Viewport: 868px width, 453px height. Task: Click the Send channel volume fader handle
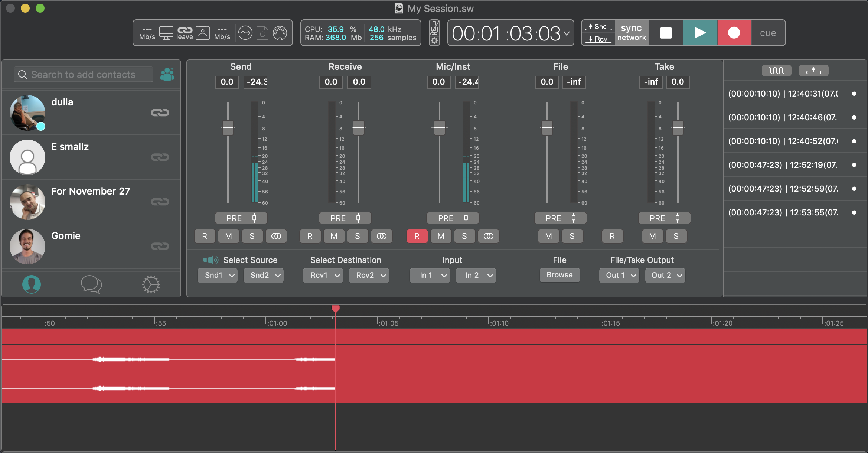228,128
